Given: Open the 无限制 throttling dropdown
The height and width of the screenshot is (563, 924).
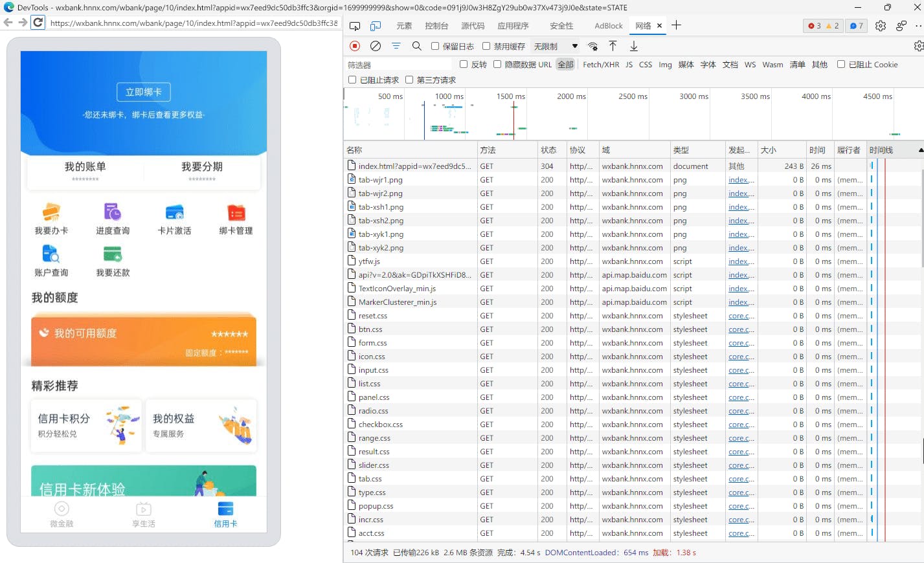Looking at the screenshot, I should pos(556,47).
